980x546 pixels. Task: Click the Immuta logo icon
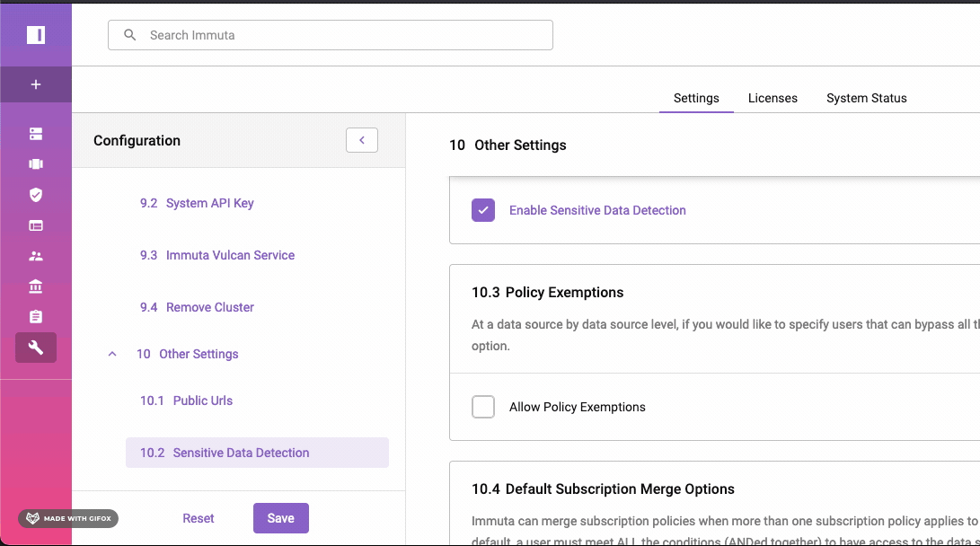pos(36,35)
